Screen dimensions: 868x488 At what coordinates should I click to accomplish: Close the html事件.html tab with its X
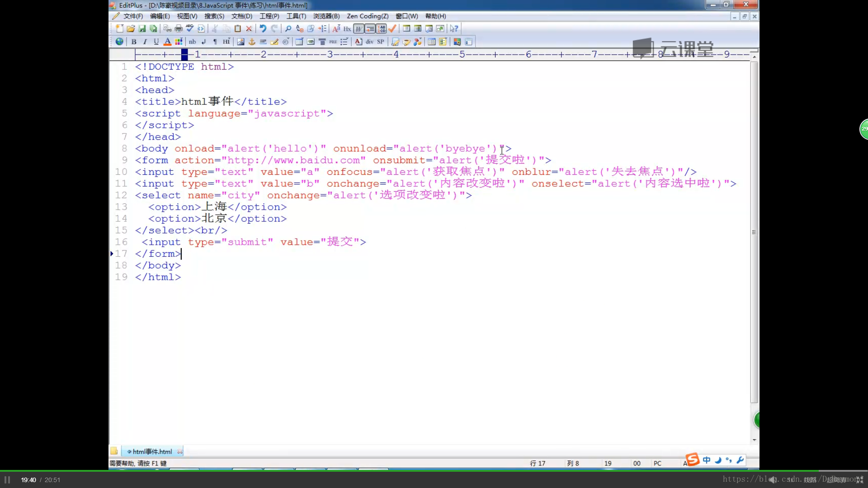[x=180, y=451]
